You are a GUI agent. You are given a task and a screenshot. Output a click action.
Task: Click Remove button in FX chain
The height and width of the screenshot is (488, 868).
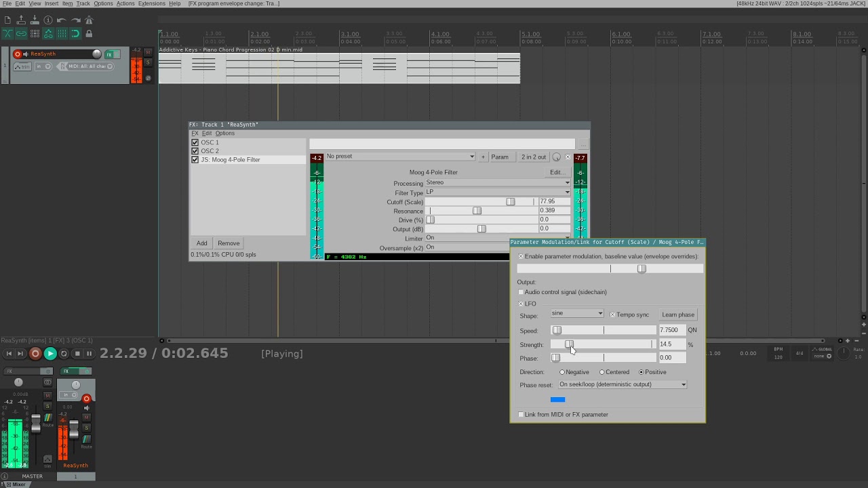coord(229,243)
